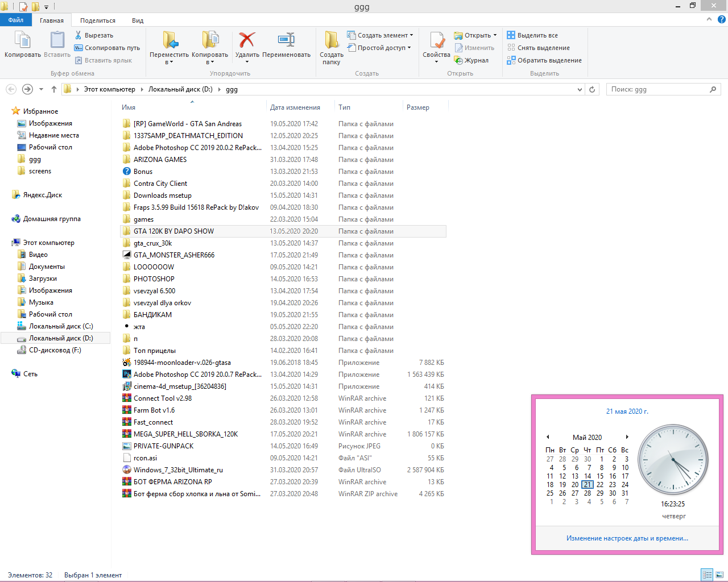Screen dimensions: 728x582
Task: Click the Rename (Переименовать) ribbon icon
Action: pos(286,40)
